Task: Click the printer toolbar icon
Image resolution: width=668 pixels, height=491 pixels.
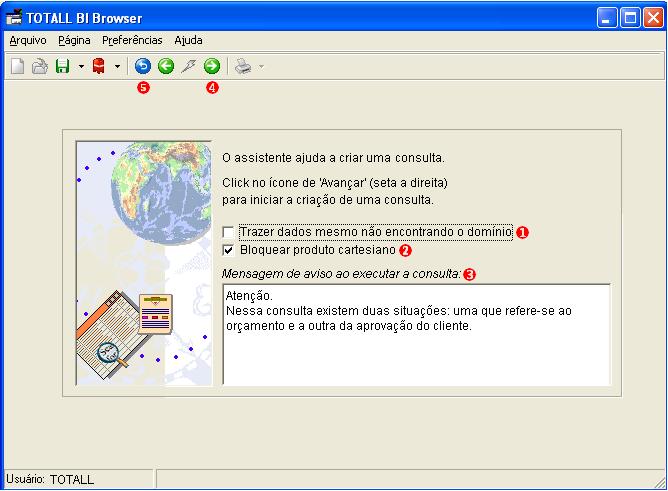Action: [243, 66]
